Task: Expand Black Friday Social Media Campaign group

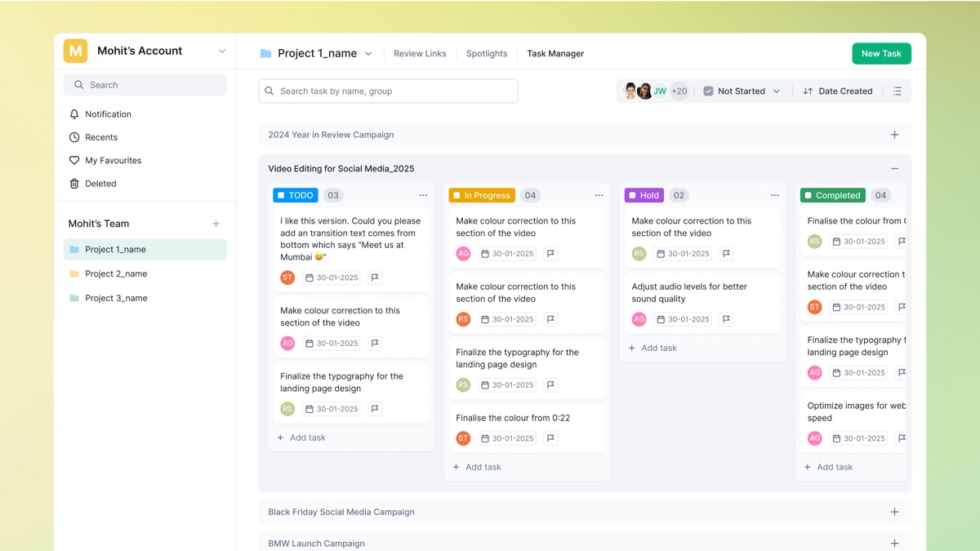Action: pos(894,512)
